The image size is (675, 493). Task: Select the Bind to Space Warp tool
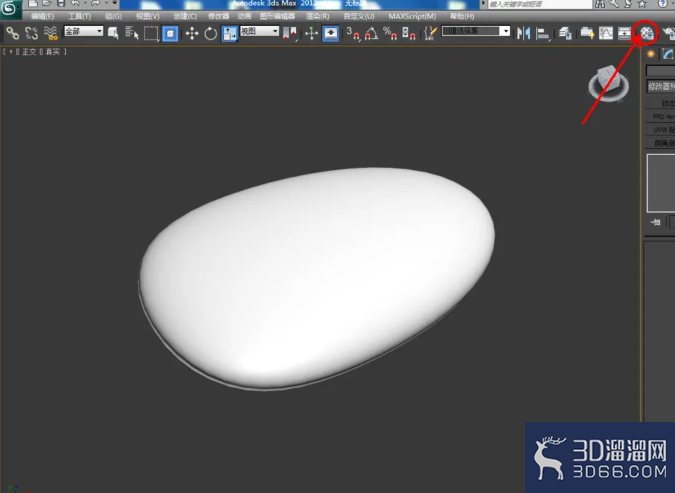tap(51, 33)
